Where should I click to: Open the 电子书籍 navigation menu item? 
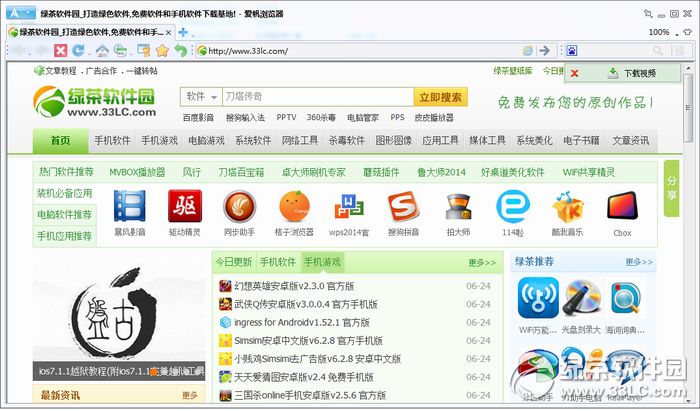(581, 141)
